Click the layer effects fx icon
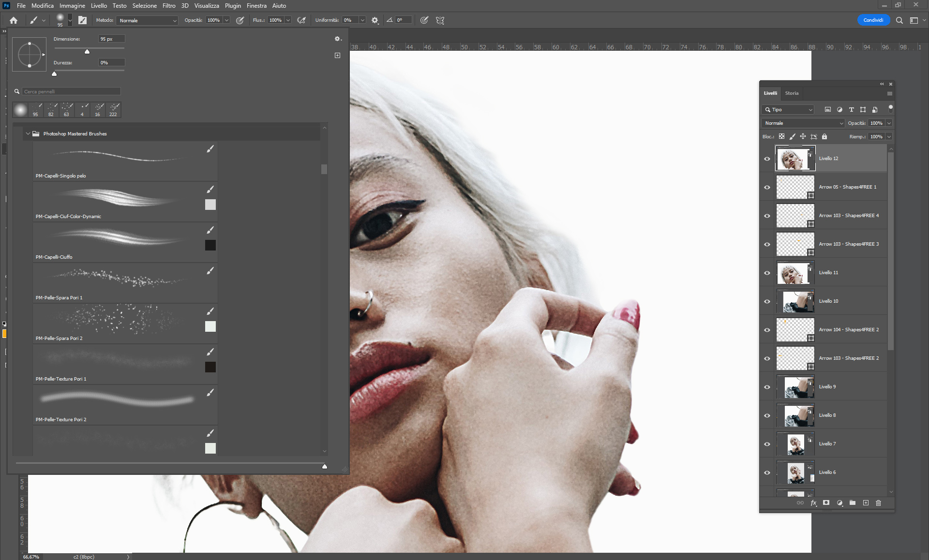The height and width of the screenshot is (560, 929). click(813, 503)
